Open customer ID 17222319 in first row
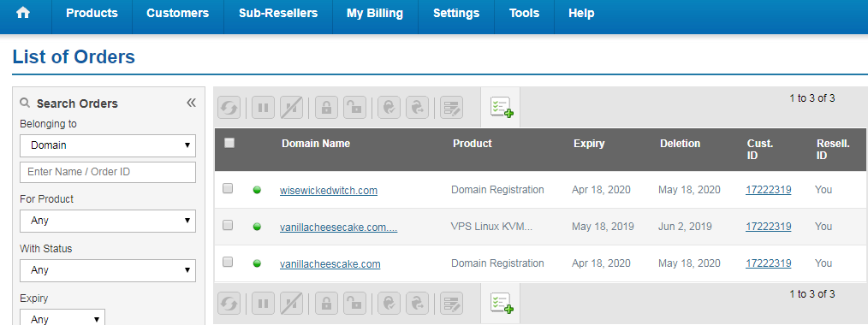The height and width of the screenshot is (325, 868). (769, 190)
